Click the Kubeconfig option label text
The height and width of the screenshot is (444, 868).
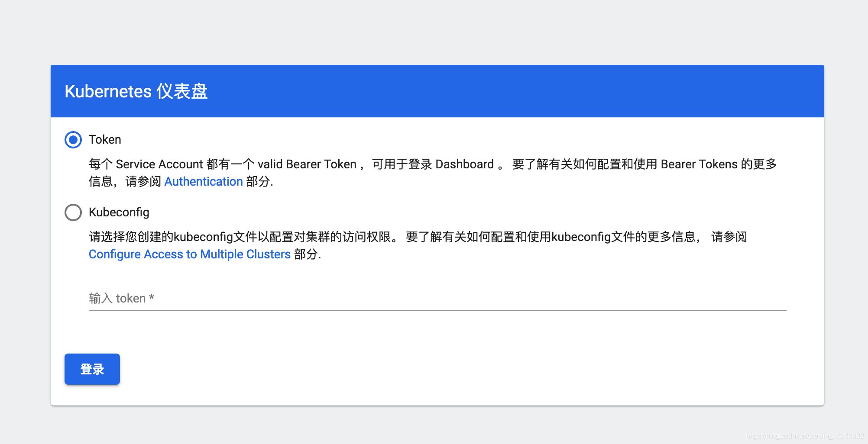(x=119, y=212)
